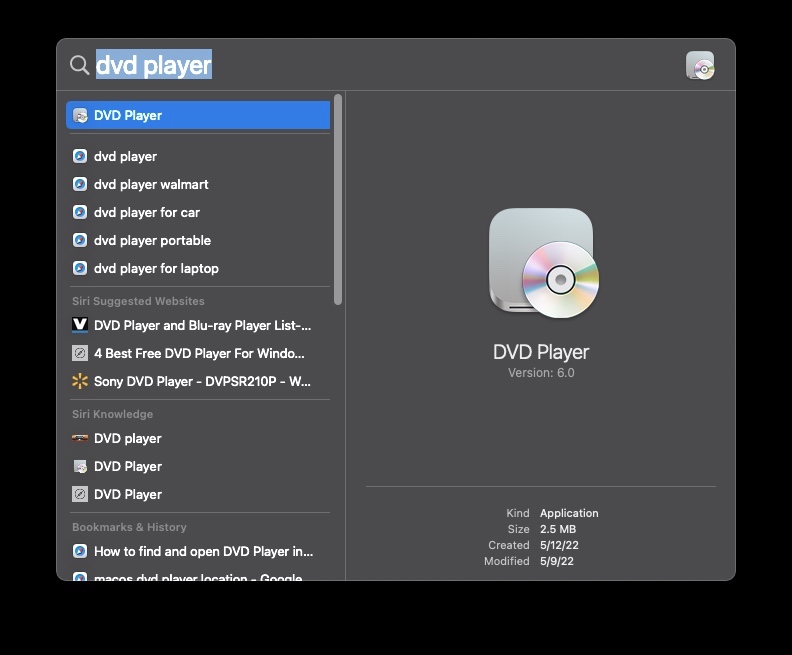Click the "dvd player" search field text
The image size is (792, 655).
click(154, 65)
